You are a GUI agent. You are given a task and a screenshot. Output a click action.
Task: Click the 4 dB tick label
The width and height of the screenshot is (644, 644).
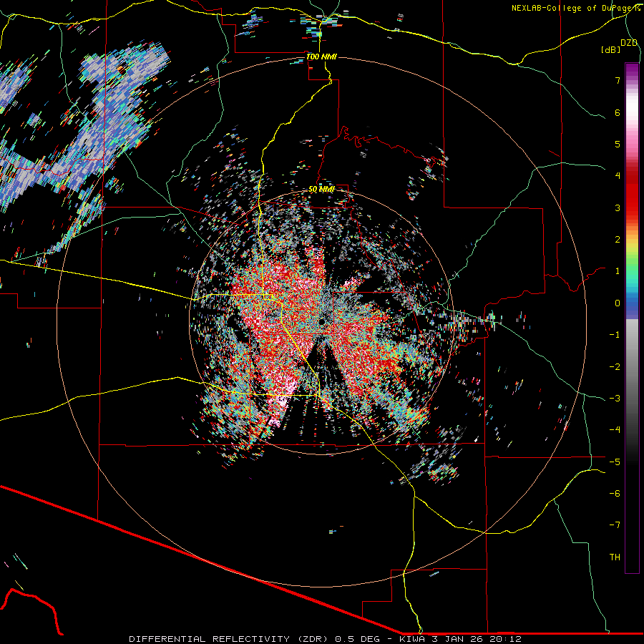pos(618,176)
